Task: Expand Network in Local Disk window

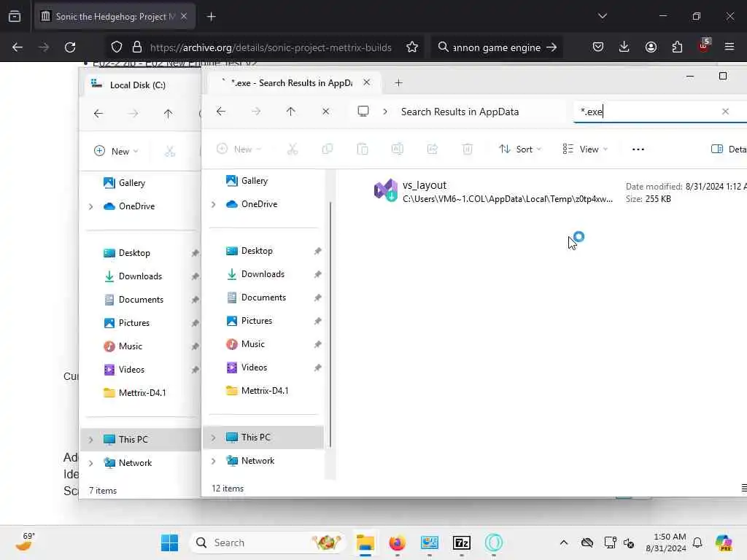Action: (x=91, y=463)
